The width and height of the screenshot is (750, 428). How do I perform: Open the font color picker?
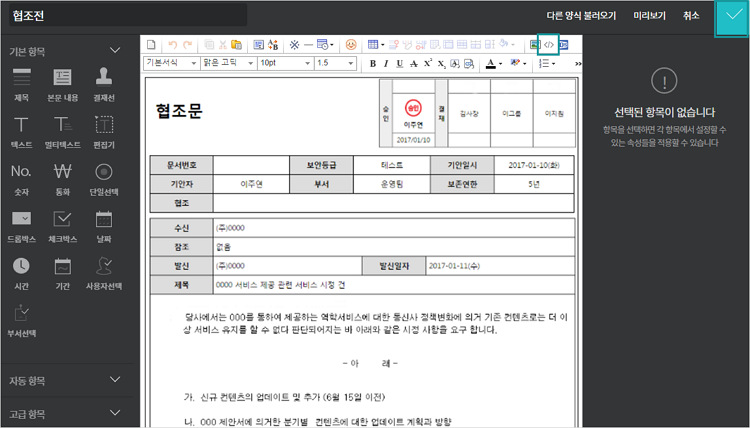(x=493, y=63)
